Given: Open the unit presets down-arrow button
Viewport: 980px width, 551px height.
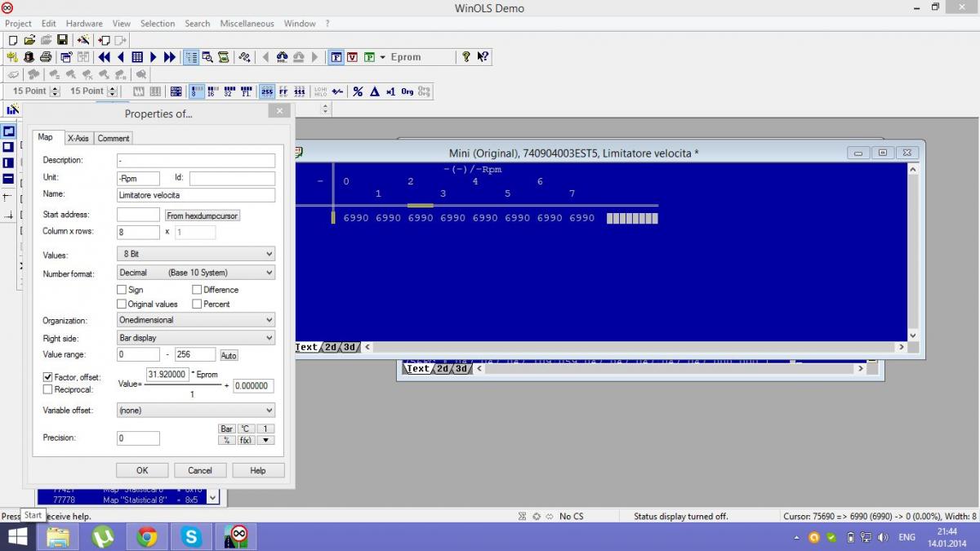Looking at the screenshot, I should click(265, 440).
